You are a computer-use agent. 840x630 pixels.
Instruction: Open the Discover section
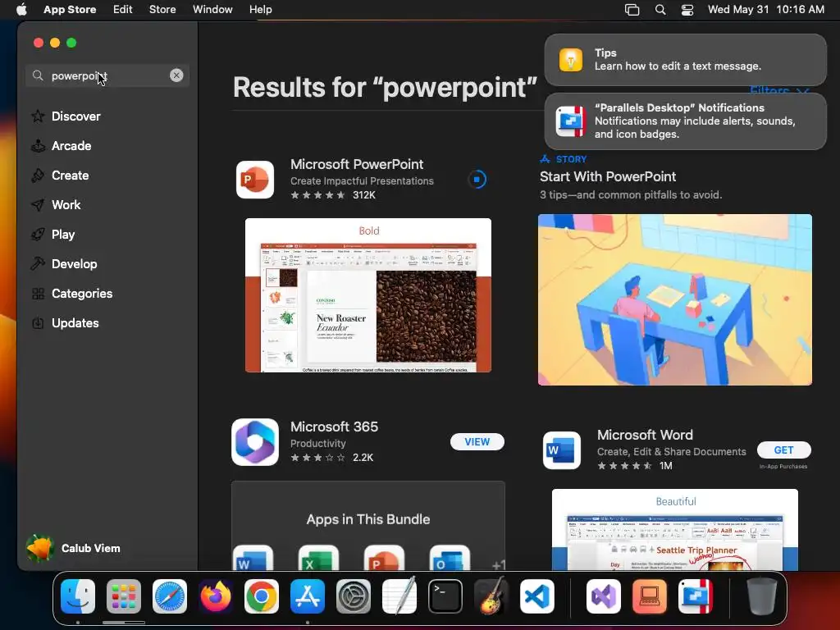click(x=76, y=116)
